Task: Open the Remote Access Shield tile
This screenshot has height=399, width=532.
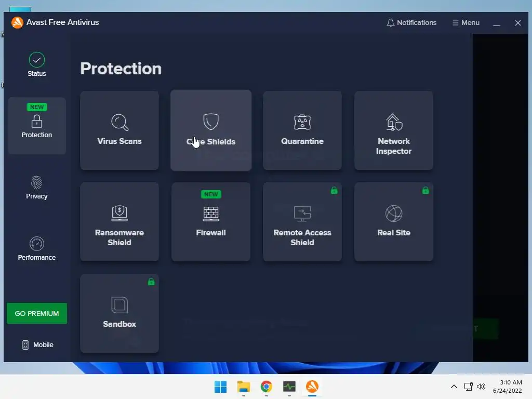Action: (x=302, y=222)
